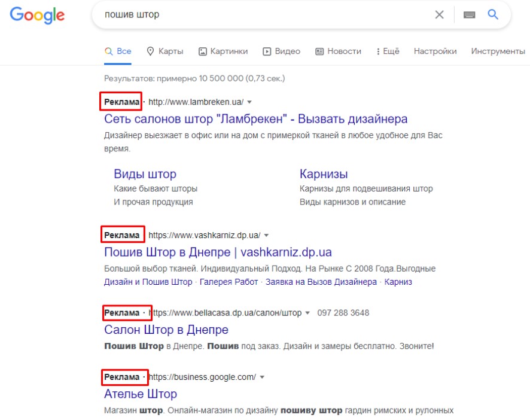Click the http://www.lambreken.ua/ URL text

(x=196, y=102)
